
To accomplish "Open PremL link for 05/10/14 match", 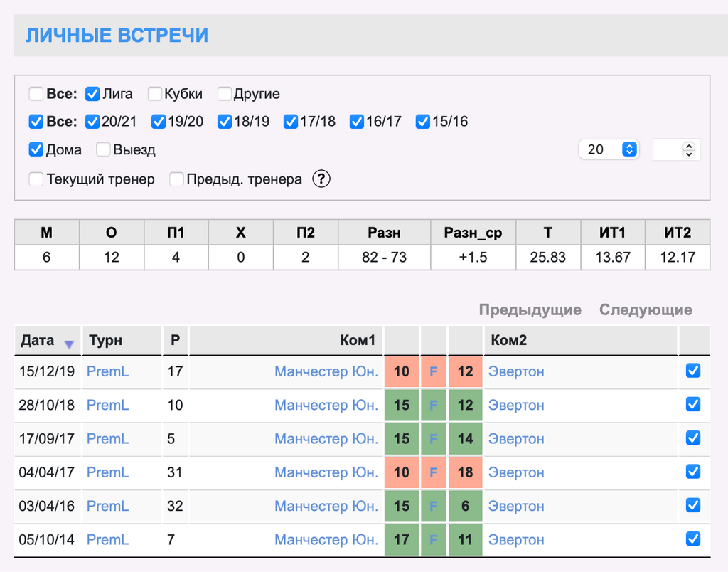I will (108, 540).
